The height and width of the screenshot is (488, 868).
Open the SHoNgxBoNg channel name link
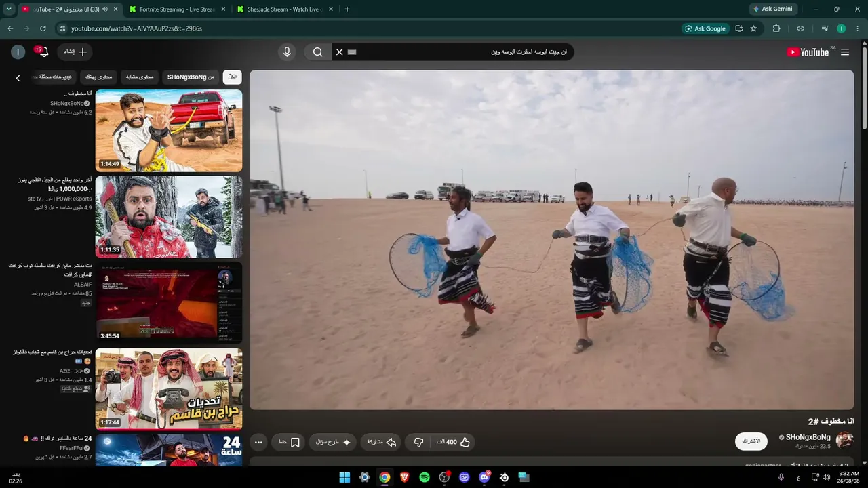pos(808,437)
